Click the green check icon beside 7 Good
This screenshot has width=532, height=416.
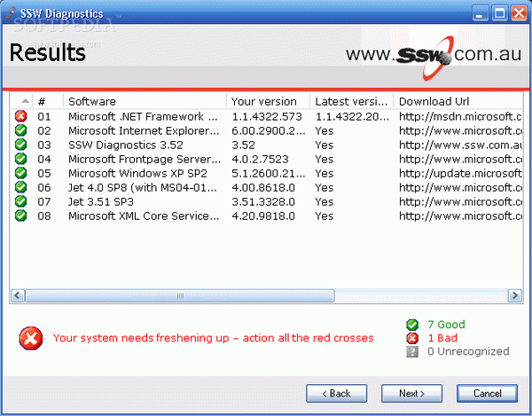412,325
